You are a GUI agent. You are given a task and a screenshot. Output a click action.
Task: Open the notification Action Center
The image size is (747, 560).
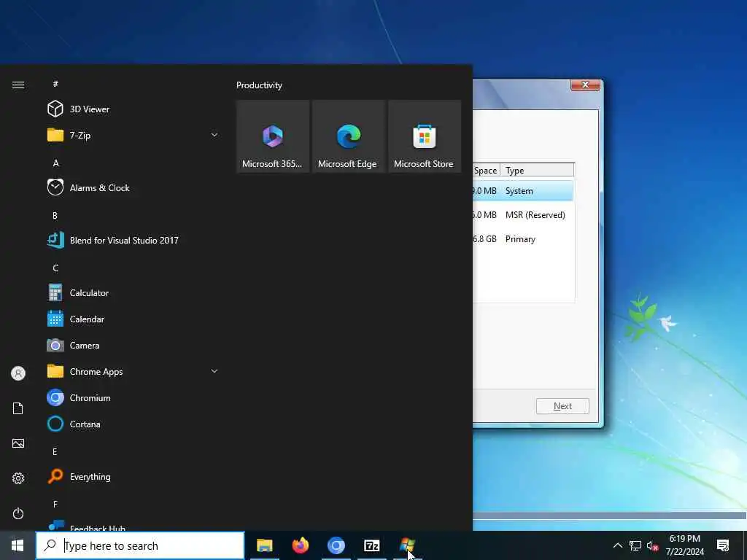723,545
